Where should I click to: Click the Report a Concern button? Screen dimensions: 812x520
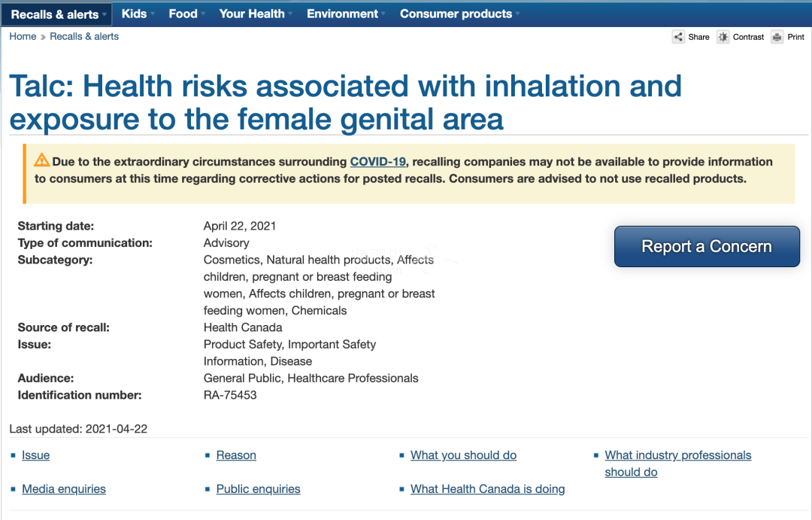tap(707, 246)
